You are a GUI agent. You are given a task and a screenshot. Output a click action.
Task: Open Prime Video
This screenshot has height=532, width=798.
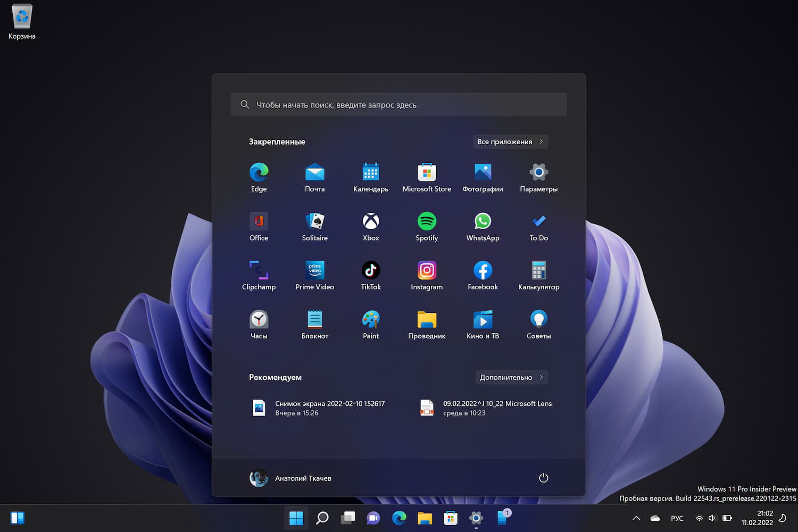(x=315, y=276)
